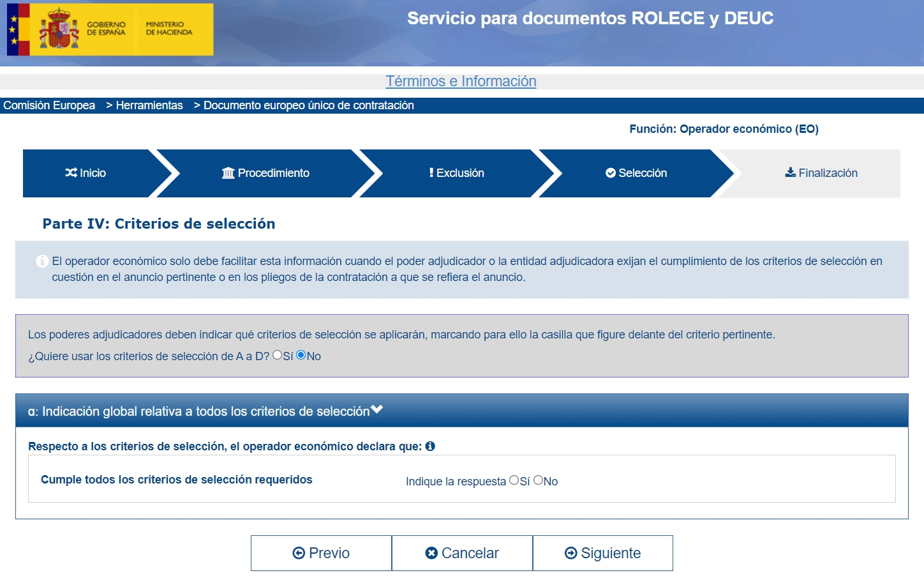
Task: Open the Herramientas breadcrumb item
Action: (149, 105)
